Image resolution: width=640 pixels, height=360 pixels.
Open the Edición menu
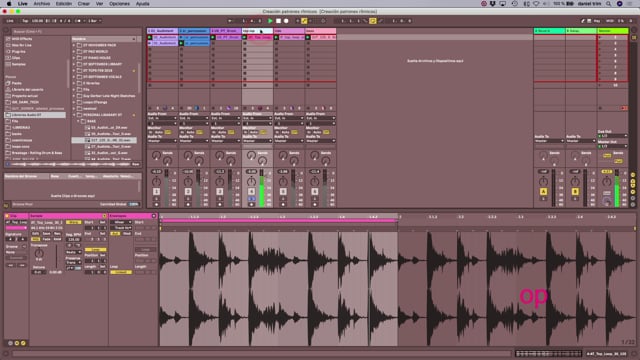point(64,4)
